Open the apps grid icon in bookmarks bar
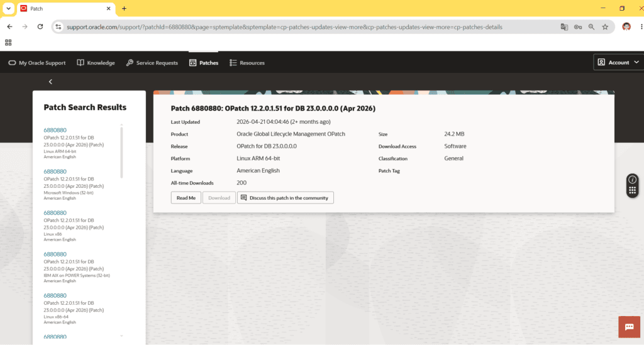 click(x=8, y=42)
